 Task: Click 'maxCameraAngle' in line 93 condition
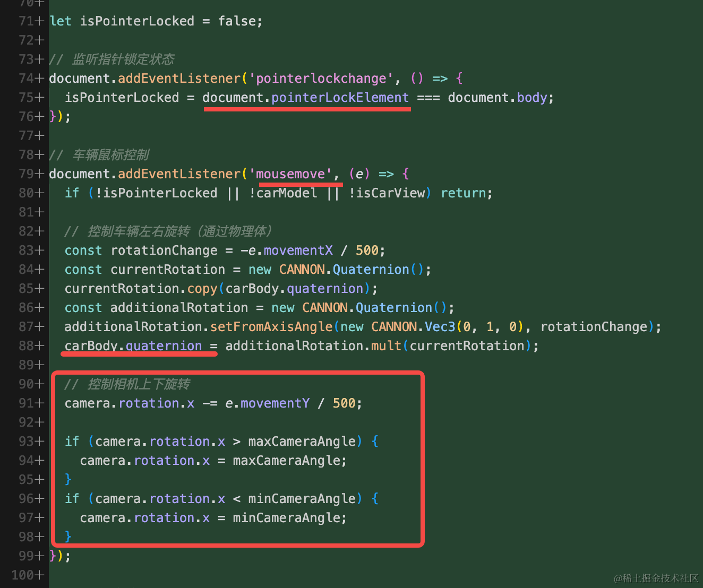tap(302, 442)
